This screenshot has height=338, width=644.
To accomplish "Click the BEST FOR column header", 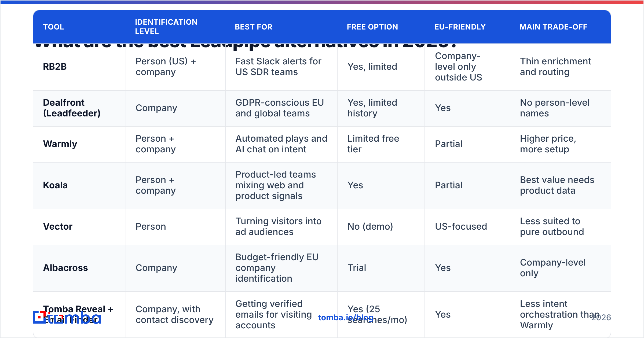I will pos(254,27).
